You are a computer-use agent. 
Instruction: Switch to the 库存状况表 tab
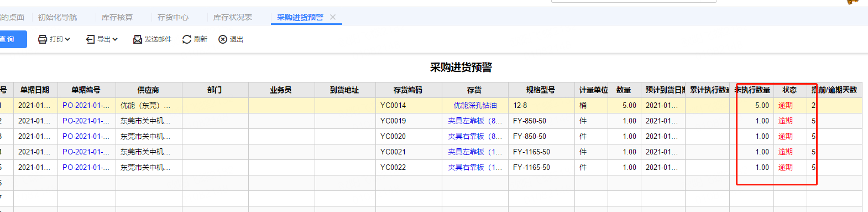tap(233, 17)
